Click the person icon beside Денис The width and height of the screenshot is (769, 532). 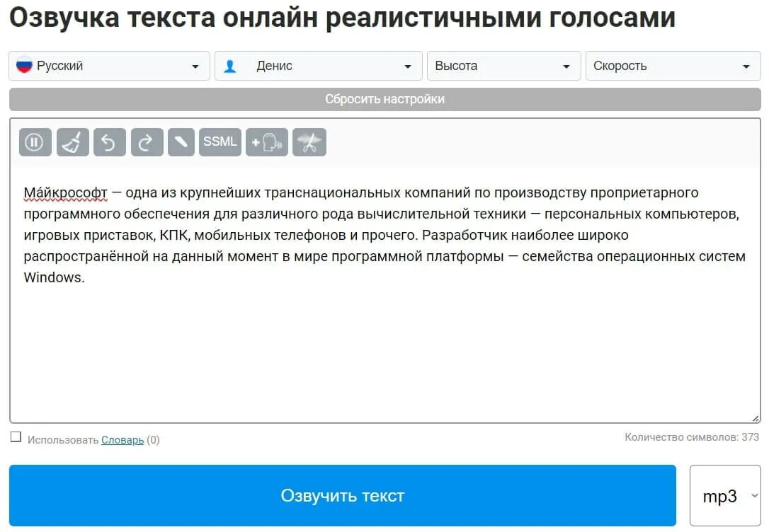click(230, 66)
